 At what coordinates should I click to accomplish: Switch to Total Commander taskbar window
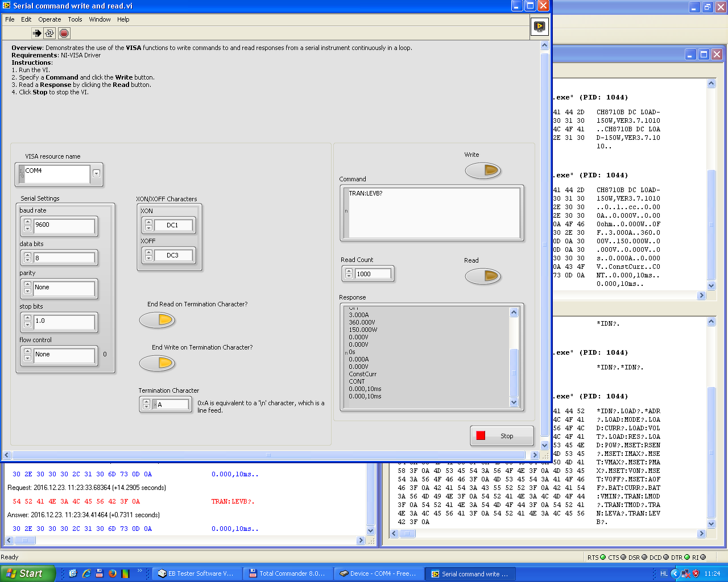tap(288, 573)
